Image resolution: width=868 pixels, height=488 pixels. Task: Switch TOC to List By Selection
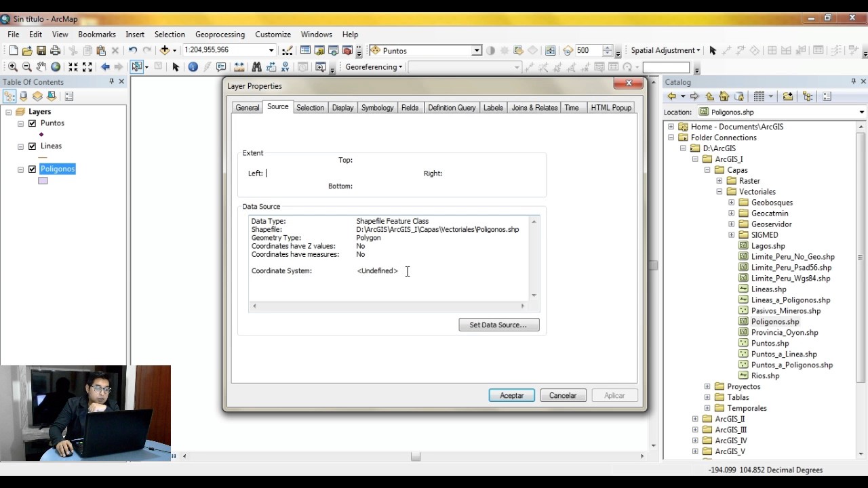(52, 96)
